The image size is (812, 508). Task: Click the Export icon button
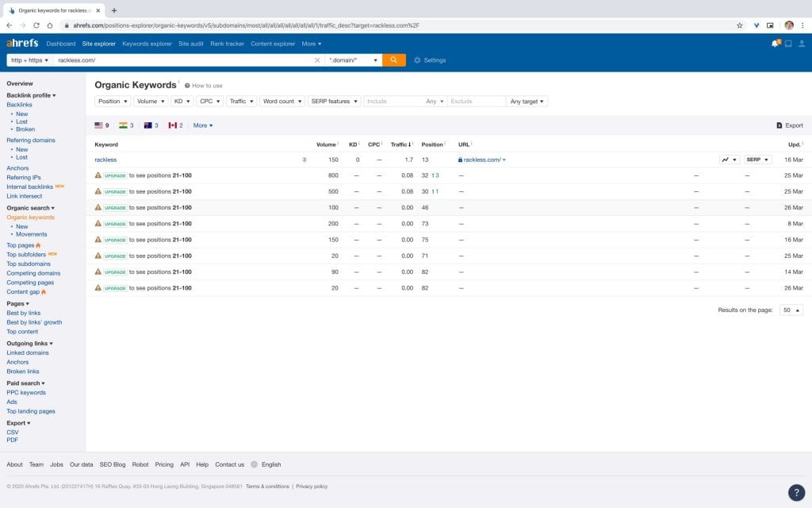point(779,125)
